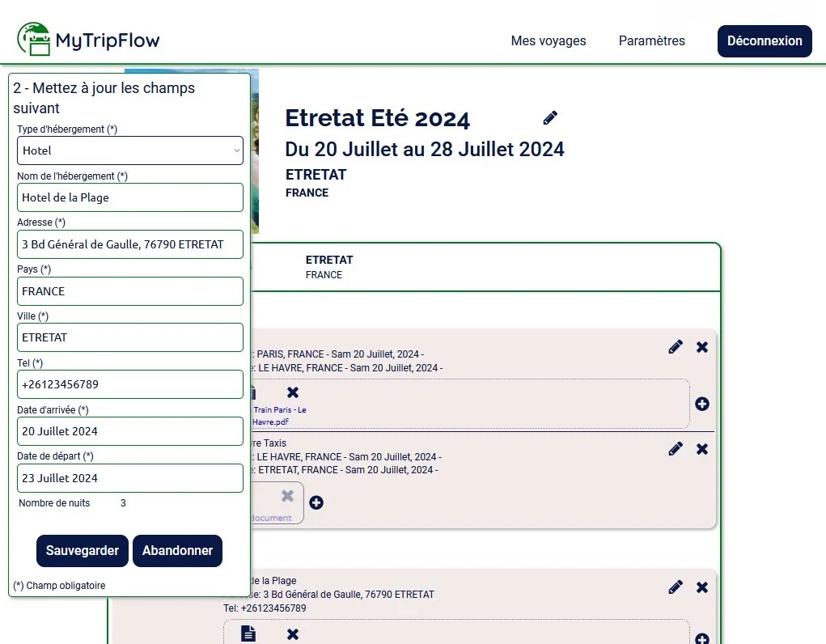Remove the Train Paris - Le Havre.pdf document
The image size is (826, 644).
click(293, 392)
